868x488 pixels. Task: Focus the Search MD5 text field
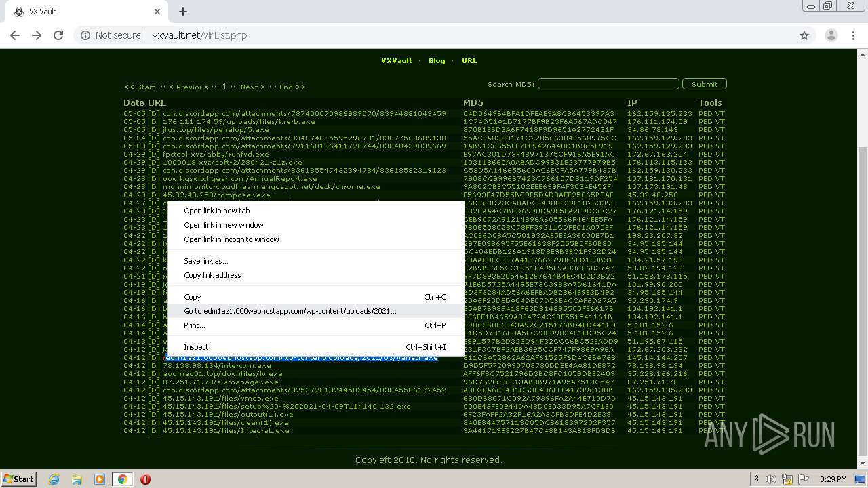click(x=608, y=84)
